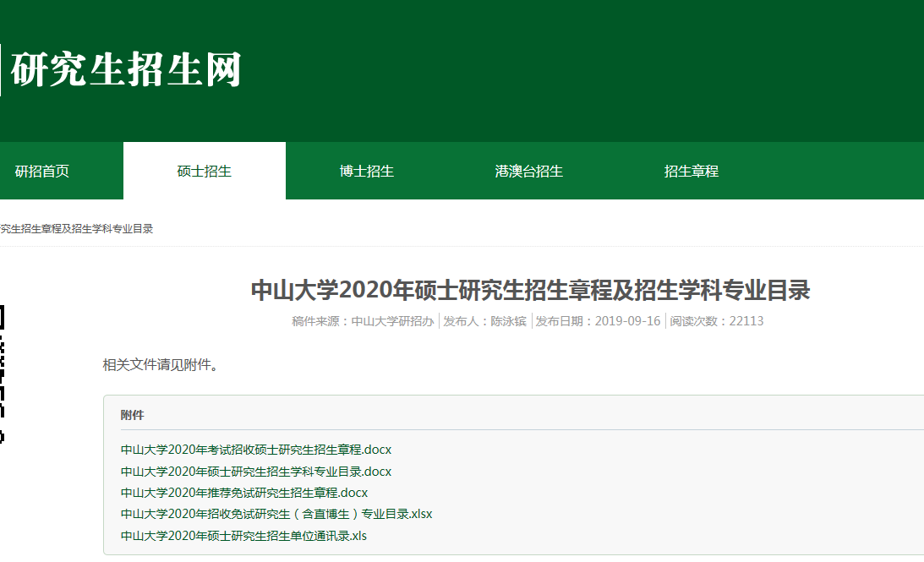Click the publisher name 陈泳镔

(x=485, y=321)
